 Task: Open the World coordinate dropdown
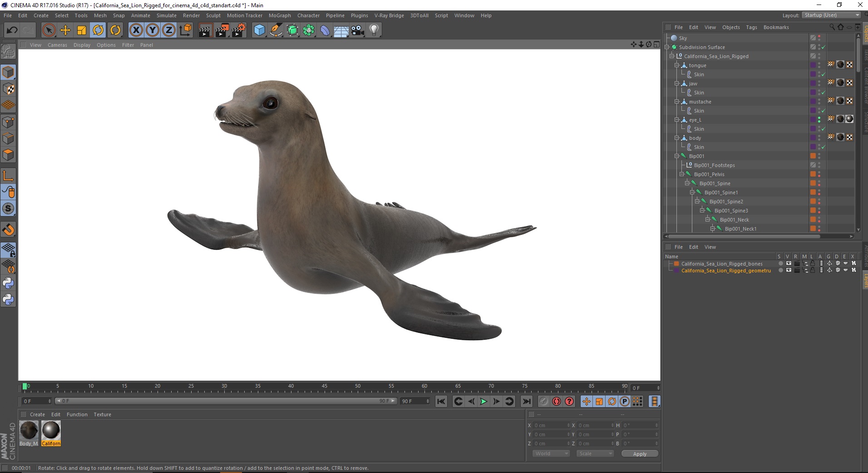[551, 453]
